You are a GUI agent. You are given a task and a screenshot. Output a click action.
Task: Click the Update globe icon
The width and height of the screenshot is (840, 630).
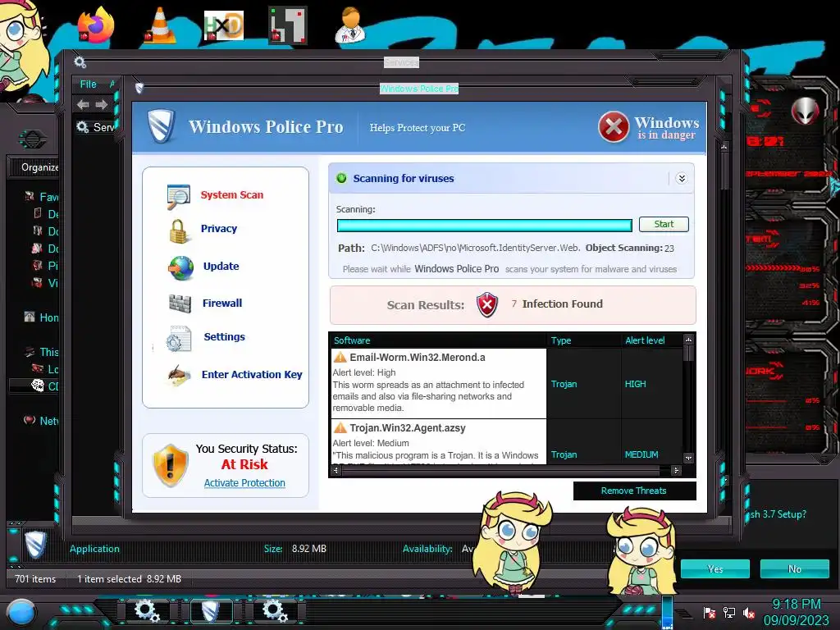pyautogui.click(x=181, y=268)
